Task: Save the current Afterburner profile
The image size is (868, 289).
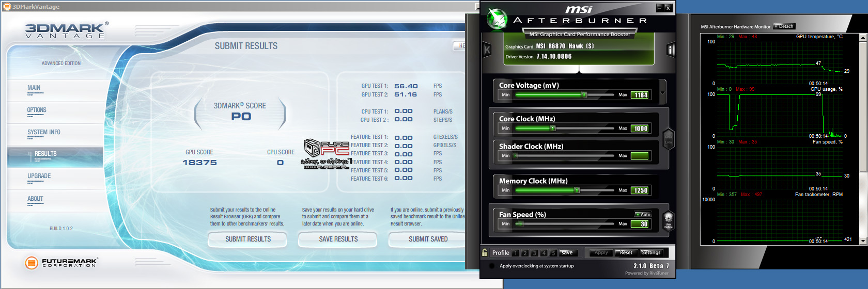Action: click(x=567, y=252)
